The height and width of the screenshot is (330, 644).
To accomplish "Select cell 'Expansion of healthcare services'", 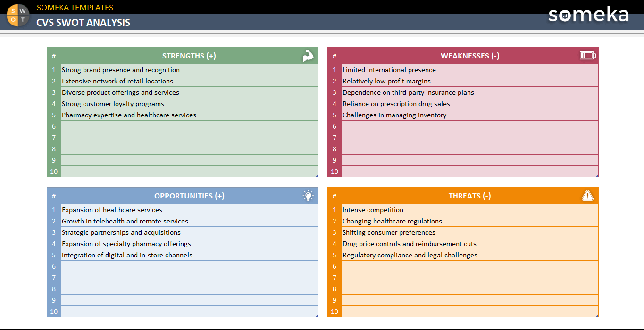I will click(189, 210).
